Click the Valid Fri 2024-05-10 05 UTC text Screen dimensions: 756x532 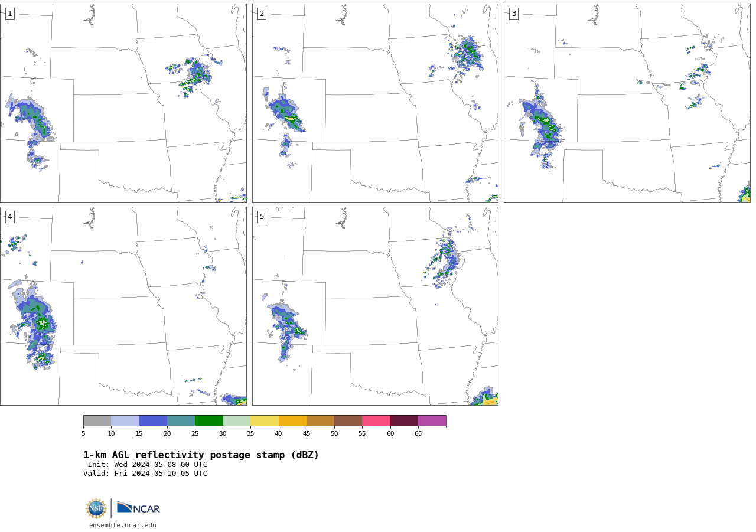pyautogui.click(x=145, y=474)
